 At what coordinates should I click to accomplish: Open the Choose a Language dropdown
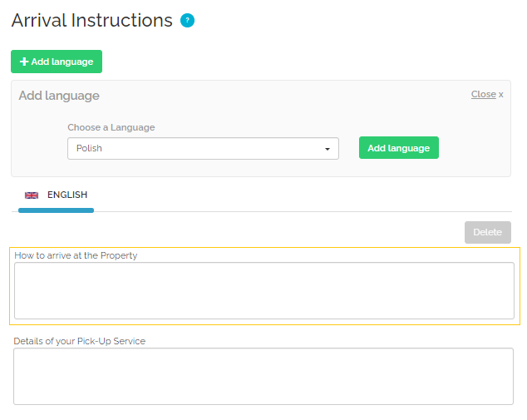(x=203, y=148)
